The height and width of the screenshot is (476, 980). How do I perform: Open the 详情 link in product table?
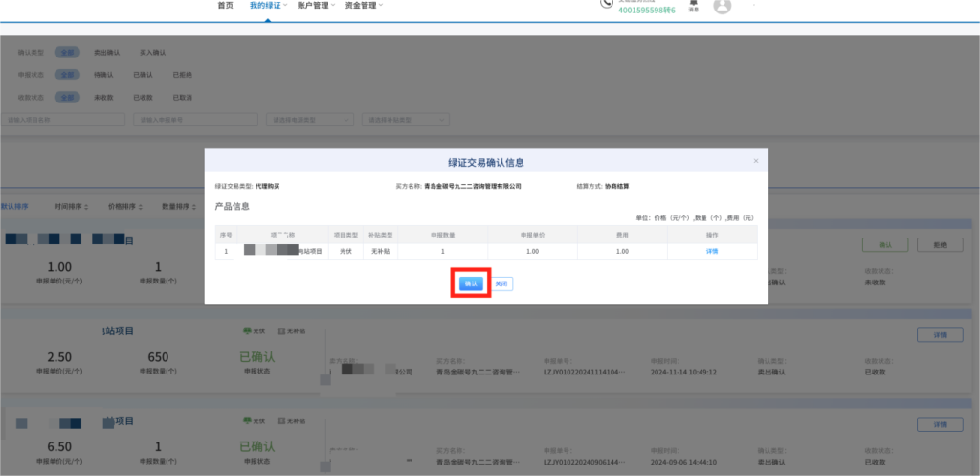click(x=711, y=251)
